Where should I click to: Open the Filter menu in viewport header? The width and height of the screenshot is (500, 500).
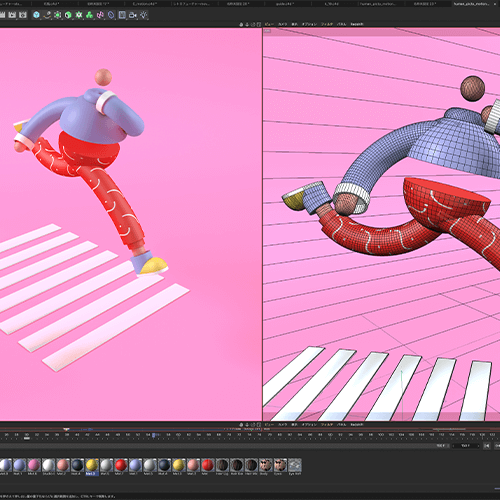pos(327,24)
